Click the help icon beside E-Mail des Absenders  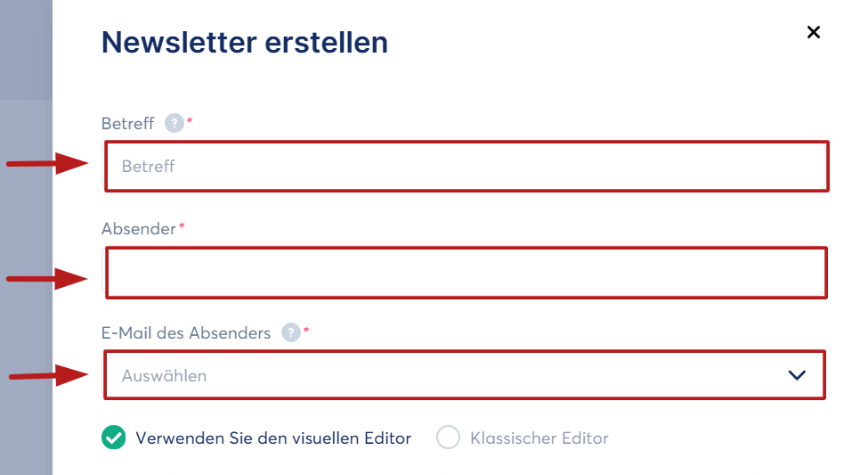290,332
